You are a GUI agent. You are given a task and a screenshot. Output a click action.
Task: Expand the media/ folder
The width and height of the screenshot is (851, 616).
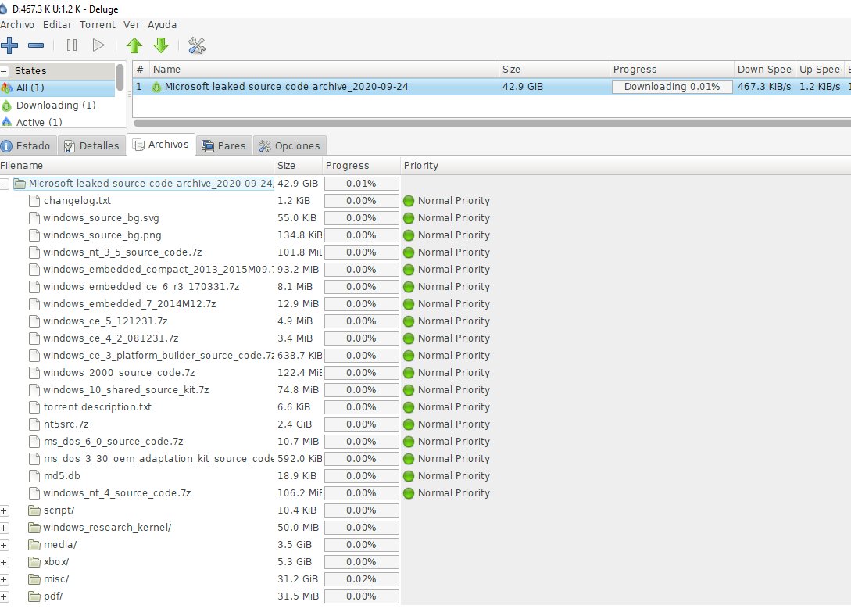[x=4, y=545]
